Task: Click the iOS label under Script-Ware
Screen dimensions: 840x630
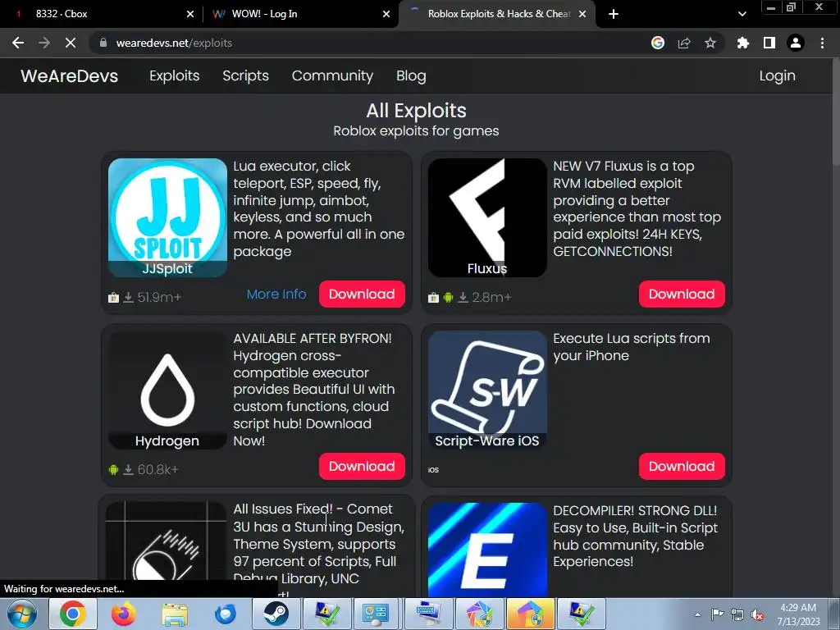Action: pyautogui.click(x=433, y=470)
